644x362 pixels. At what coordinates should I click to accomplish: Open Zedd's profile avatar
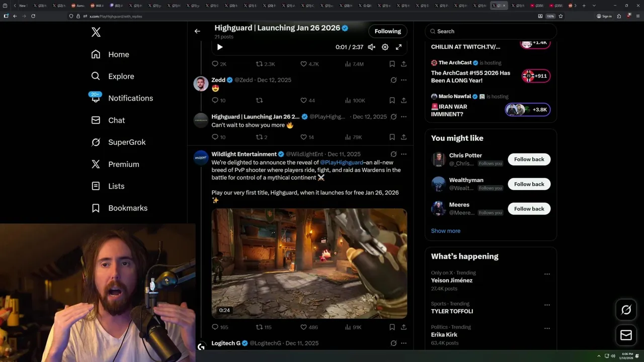[201, 83]
